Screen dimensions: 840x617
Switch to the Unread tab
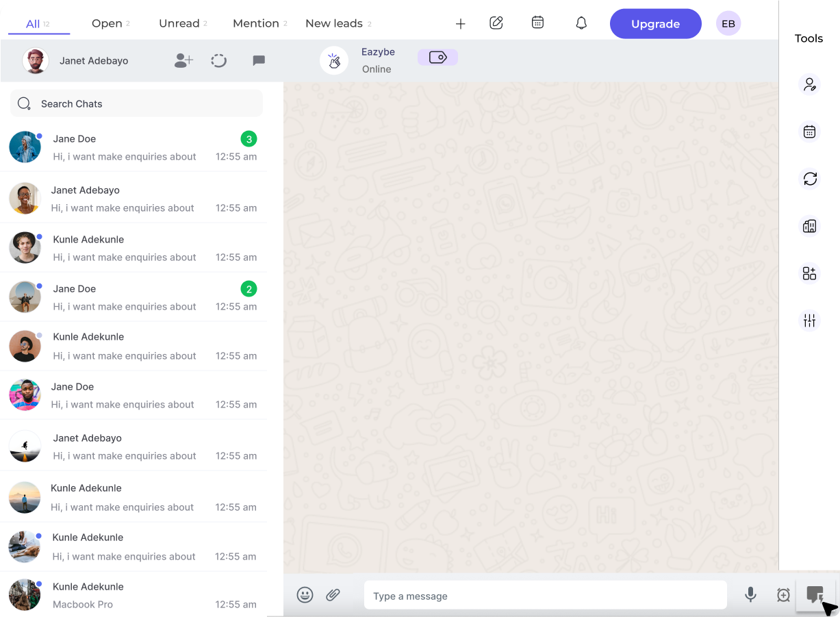tap(183, 23)
